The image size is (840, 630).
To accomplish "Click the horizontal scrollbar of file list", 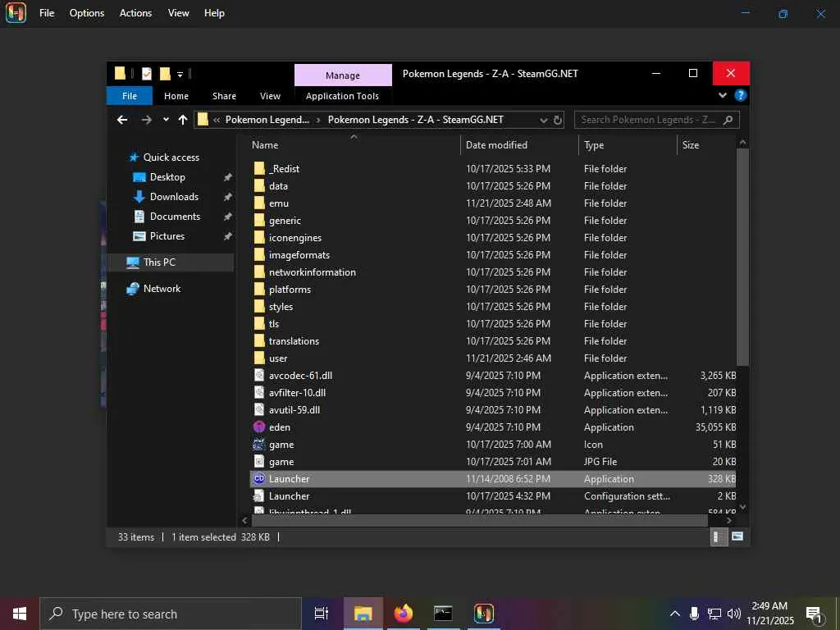I will [480, 520].
